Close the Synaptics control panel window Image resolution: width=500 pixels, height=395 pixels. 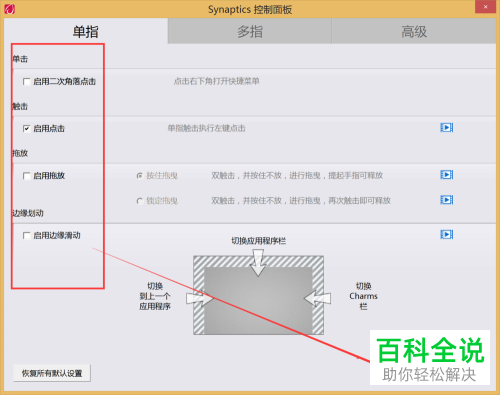click(485, 7)
